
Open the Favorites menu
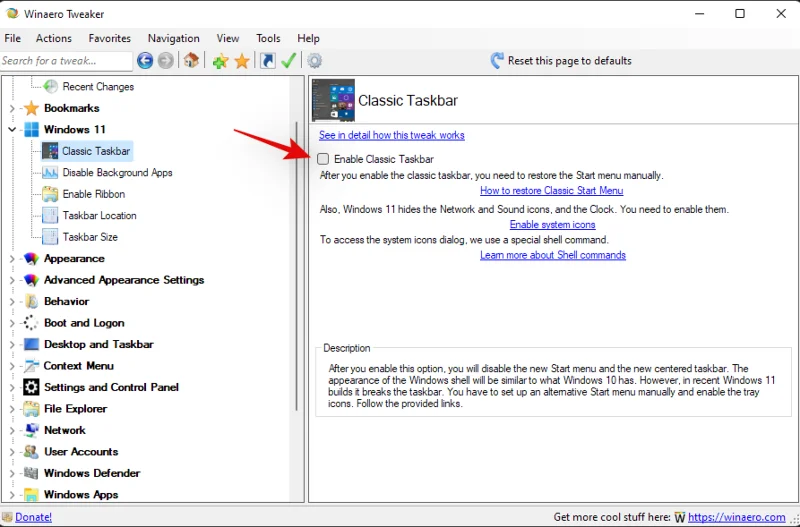tap(109, 38)
